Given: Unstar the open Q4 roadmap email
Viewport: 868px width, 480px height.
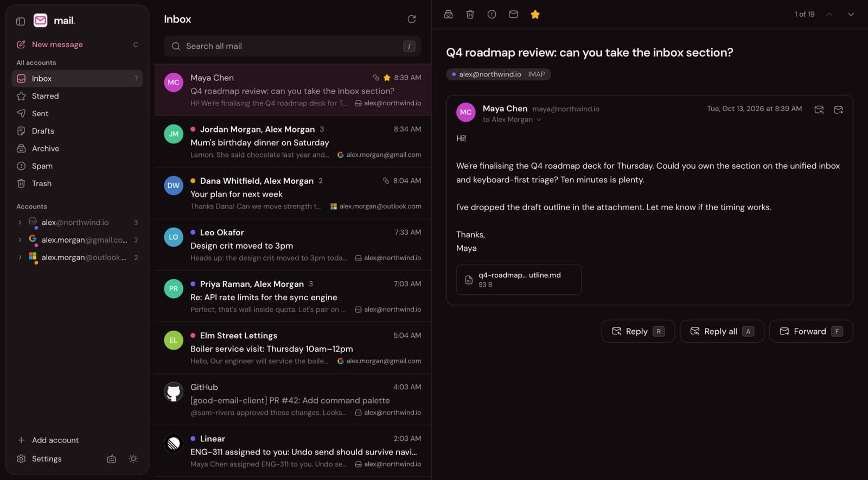Looking at the screenshot, I should pos(535,15).
